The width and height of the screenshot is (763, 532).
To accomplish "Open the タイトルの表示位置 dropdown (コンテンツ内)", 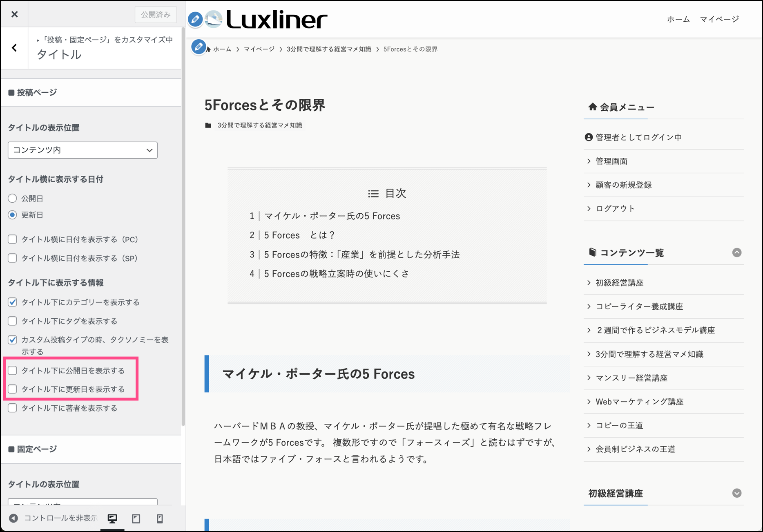I will (x=83, y=150).
